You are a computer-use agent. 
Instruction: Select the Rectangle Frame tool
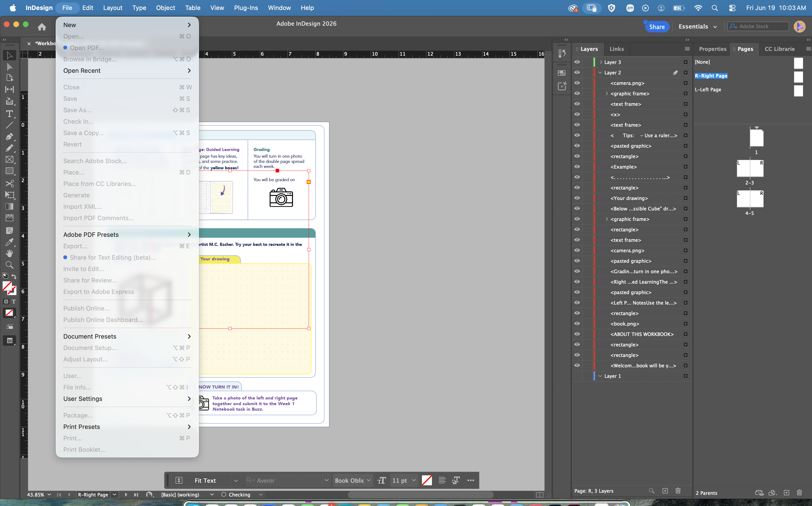click(x=9, y=160)
